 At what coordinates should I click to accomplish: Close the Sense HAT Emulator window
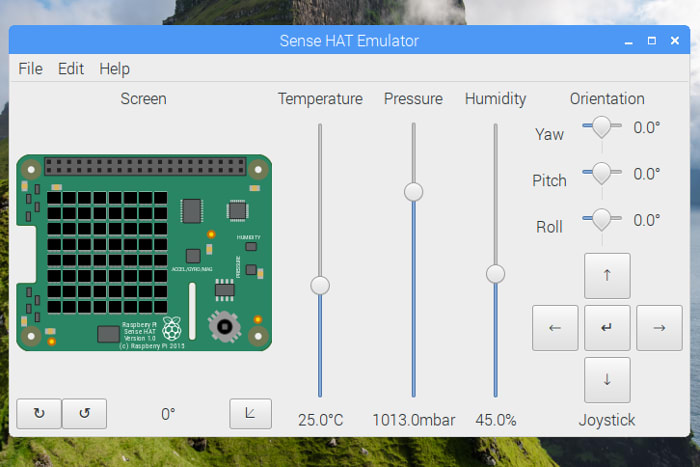[675, 41]
